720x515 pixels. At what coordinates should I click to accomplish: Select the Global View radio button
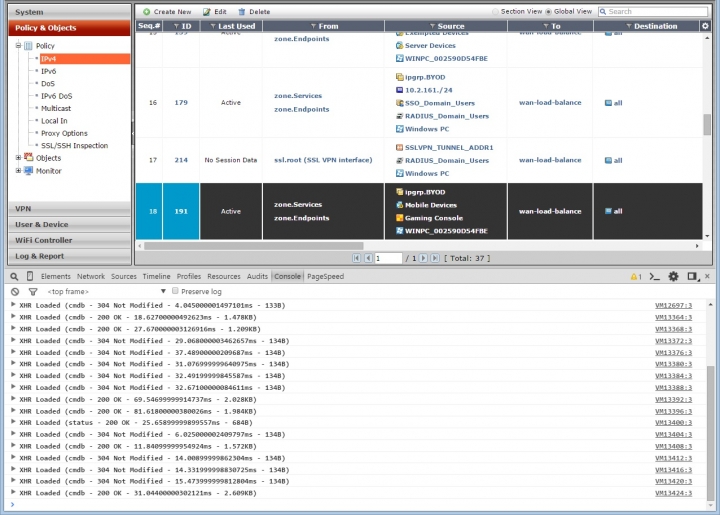click(x=548, y=11)
